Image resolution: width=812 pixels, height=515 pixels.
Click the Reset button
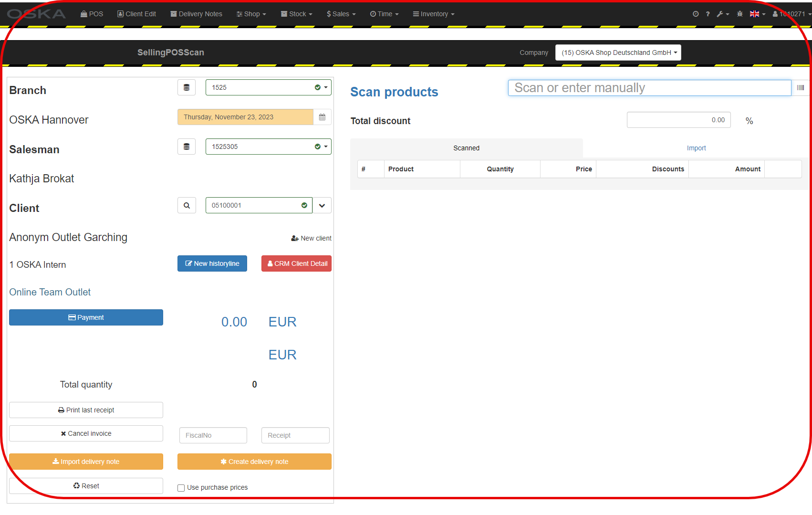pyautogui.click(x=86, y=486)
